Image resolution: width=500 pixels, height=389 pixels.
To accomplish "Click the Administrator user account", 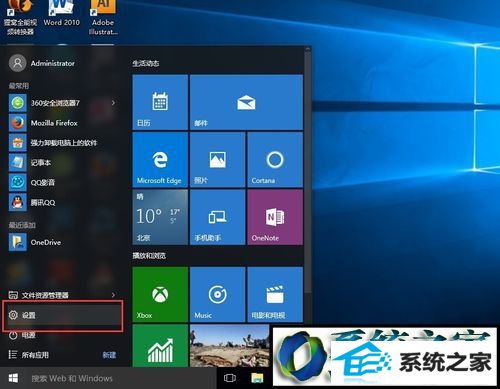I will (41, 63).
